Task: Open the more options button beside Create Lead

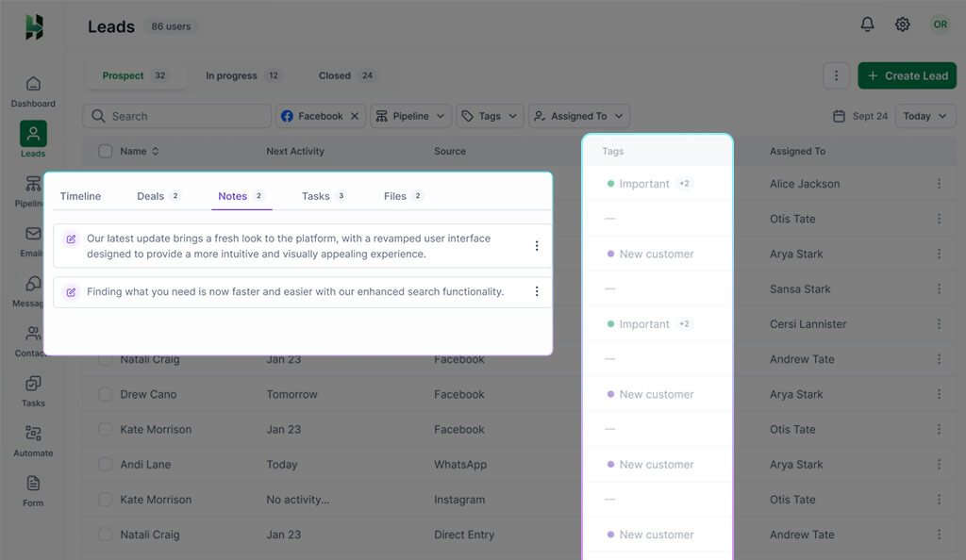Action: pyautogui.click(x=836, y=75)
